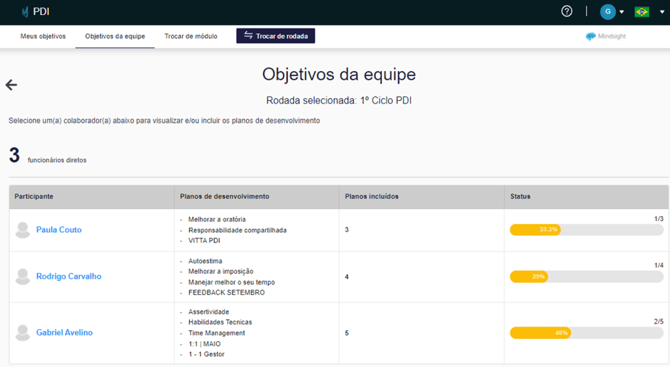Click the 1/4 status count
670x367 pixels.
658,265
